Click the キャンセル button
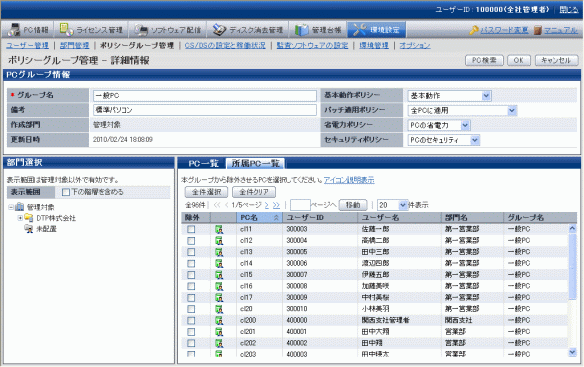Image resolution: width=584 pixels, height=367 pixels. point(556,60)
